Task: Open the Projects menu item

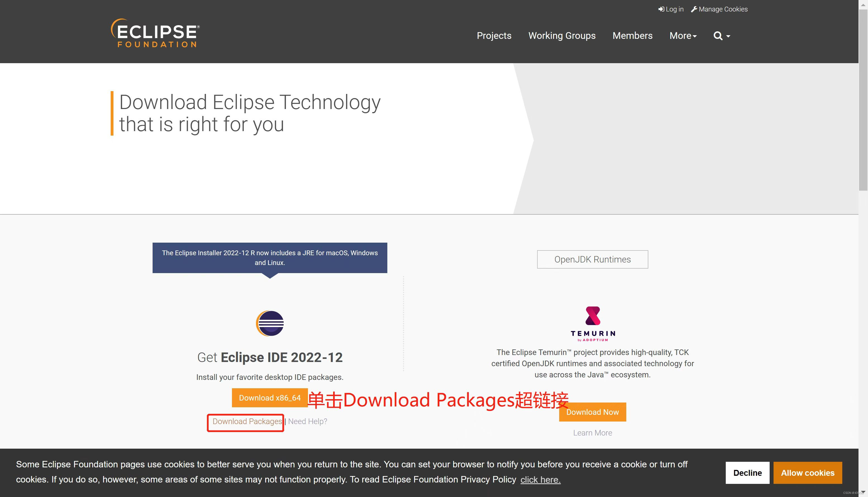Action: (x=494, y=35)
